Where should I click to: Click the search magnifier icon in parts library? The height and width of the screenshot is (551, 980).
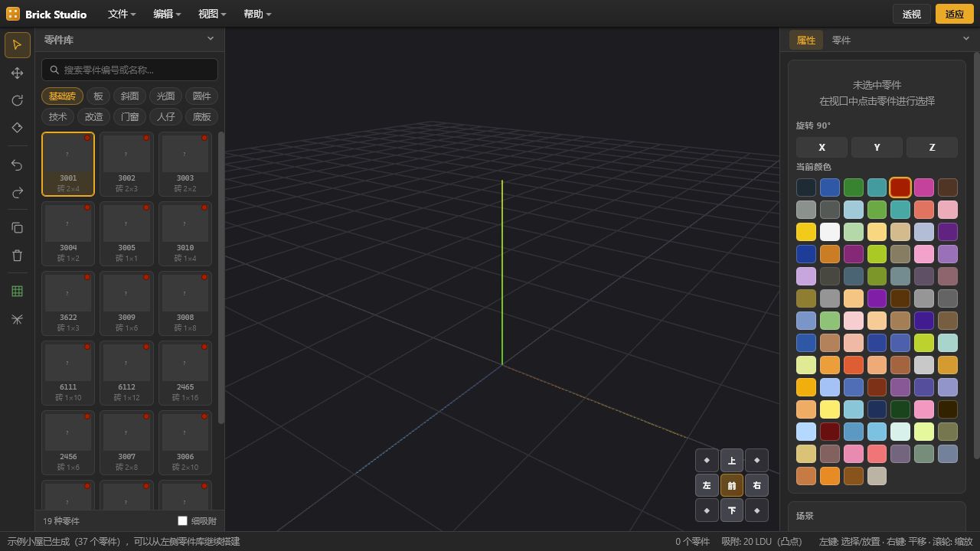click(54, 70)
